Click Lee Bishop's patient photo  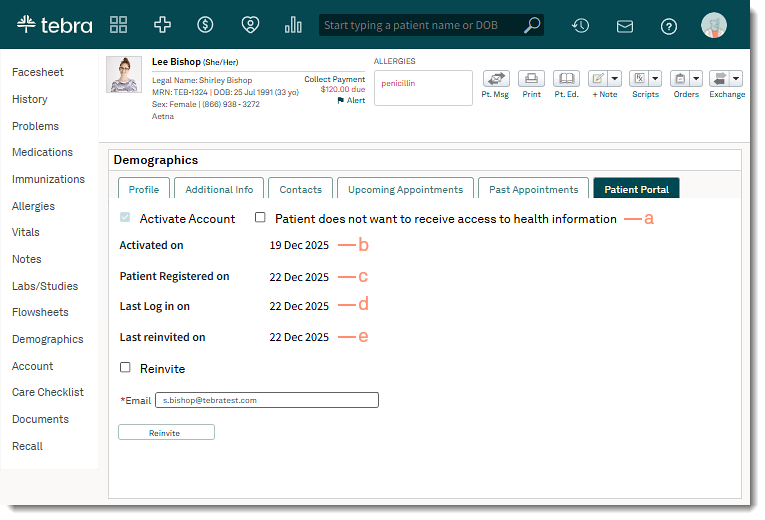(124, 74)
